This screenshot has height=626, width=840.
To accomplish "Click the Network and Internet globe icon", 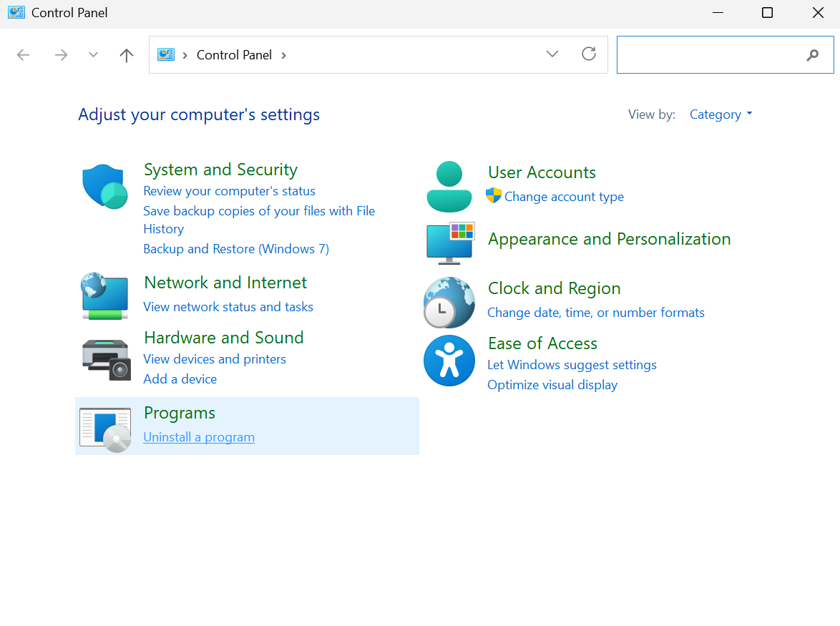I will tap(105, 296).
